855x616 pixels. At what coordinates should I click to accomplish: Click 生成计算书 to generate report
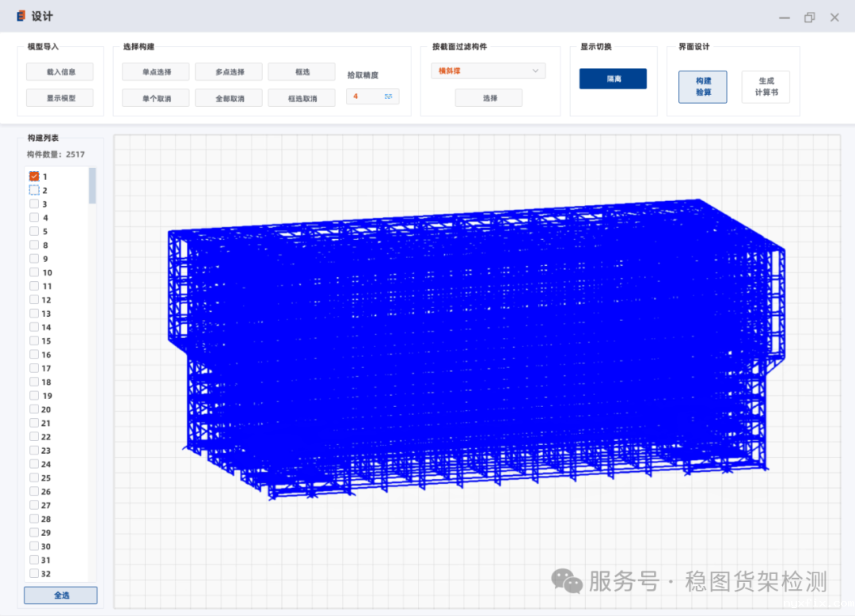pyautogui.click(x=766, y=87)
